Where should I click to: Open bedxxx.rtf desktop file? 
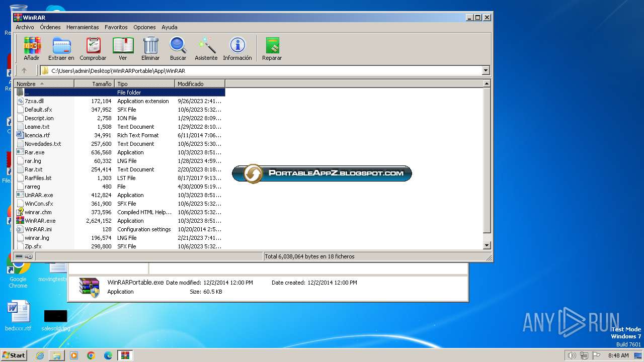[x=18, y=316]
